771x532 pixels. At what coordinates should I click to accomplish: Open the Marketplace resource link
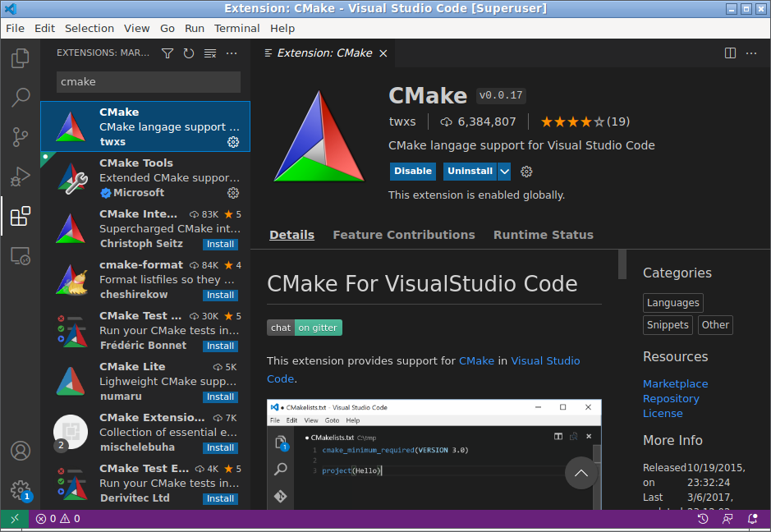pos(675,384)
